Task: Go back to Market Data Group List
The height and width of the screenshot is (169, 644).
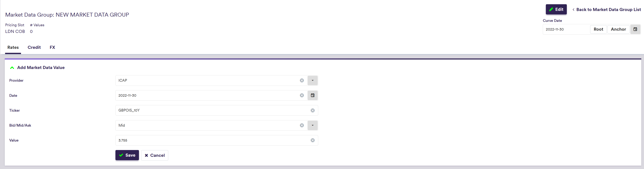Action: pos(606,9)
